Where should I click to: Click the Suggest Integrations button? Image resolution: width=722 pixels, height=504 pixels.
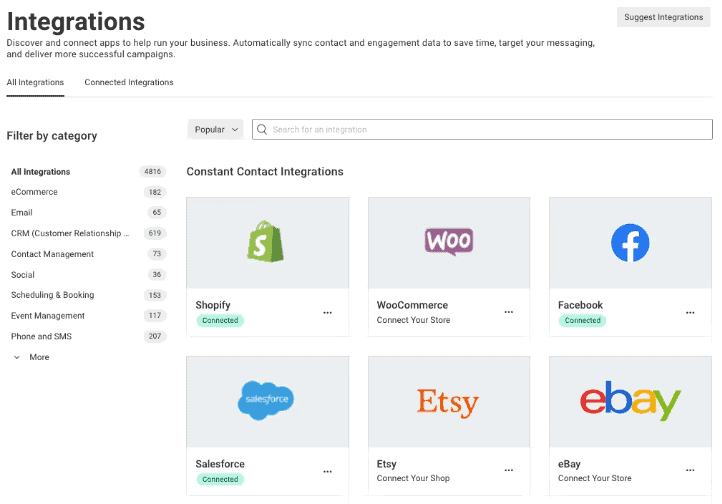click(663, 17)
